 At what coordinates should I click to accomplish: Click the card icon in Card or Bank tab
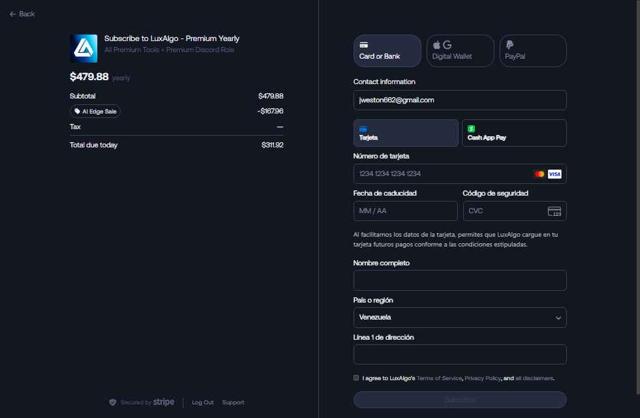pyautogui.click(x=363, y=44)
